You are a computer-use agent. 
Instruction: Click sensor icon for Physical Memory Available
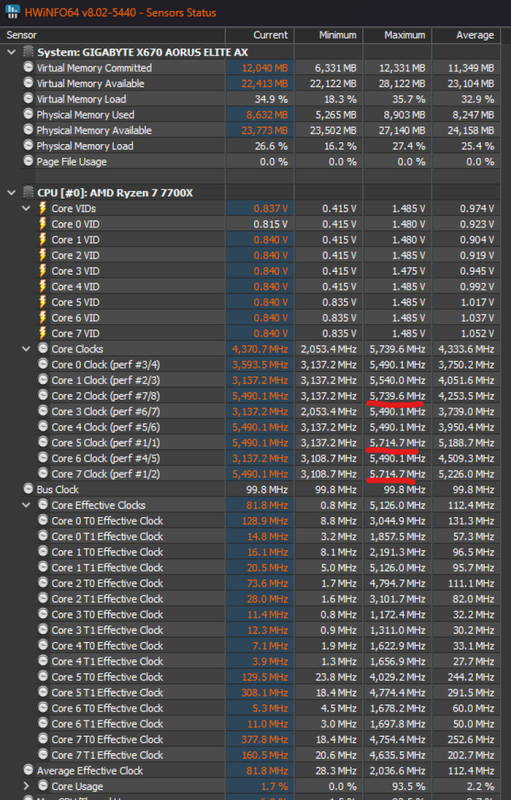click(29, 130)
